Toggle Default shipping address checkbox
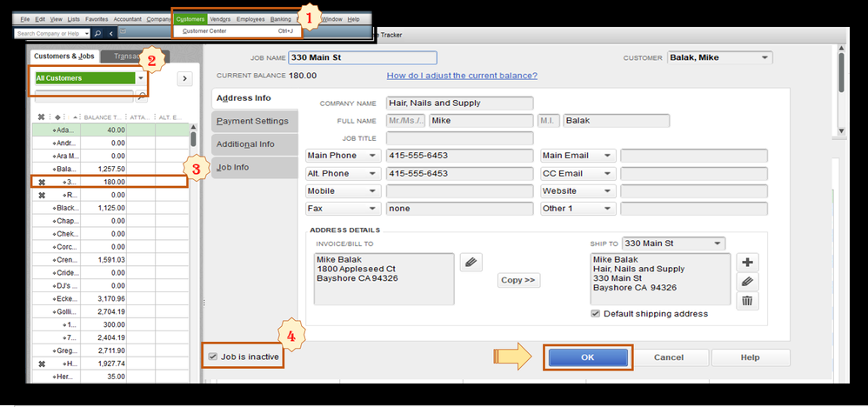The height and width of the screenshot is (407, 868). point(596,313)
